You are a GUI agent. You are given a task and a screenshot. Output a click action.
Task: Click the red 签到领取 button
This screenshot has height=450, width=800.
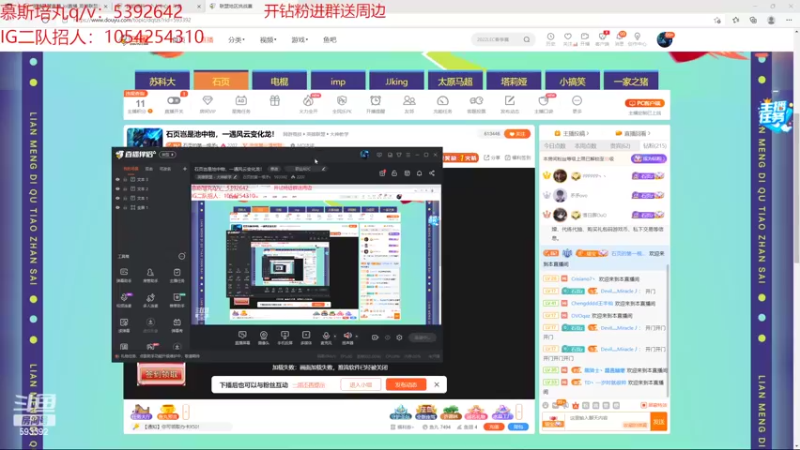click(161, 374)
